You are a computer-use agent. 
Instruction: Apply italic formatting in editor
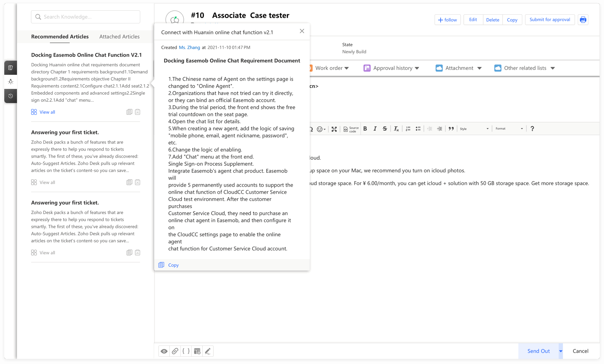click(375, 129)
